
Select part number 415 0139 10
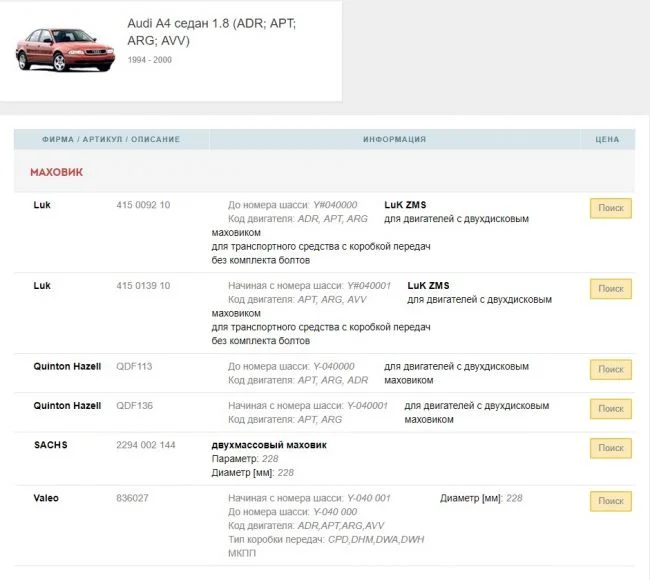143,286
